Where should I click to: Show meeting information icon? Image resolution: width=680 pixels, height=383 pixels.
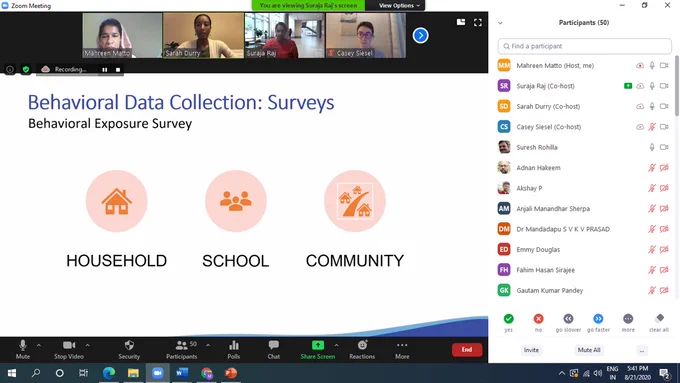tap(10, 69)
